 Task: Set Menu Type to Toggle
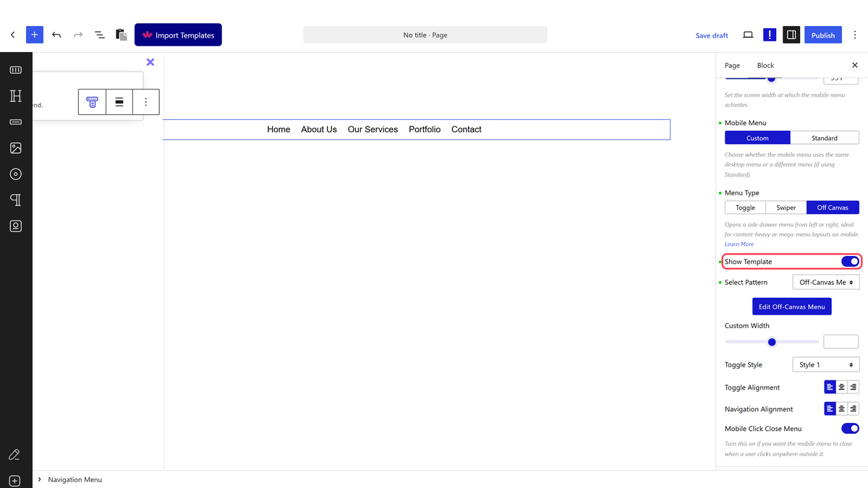pos(745,207)
